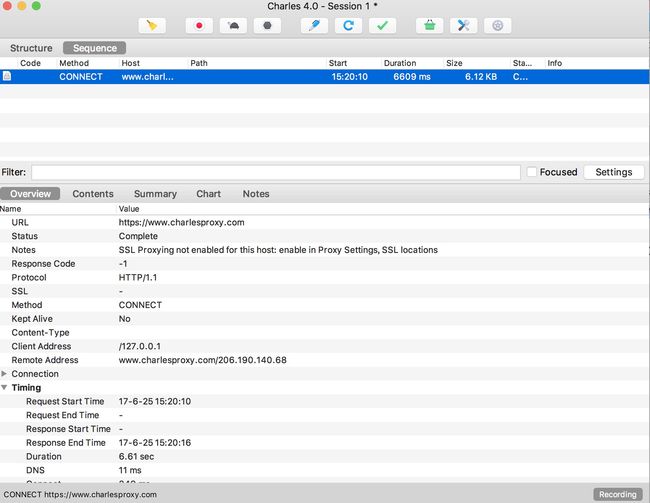The image size is (650, 503).
Task: Click the www.charl... host cell
Action: [148, 77]
